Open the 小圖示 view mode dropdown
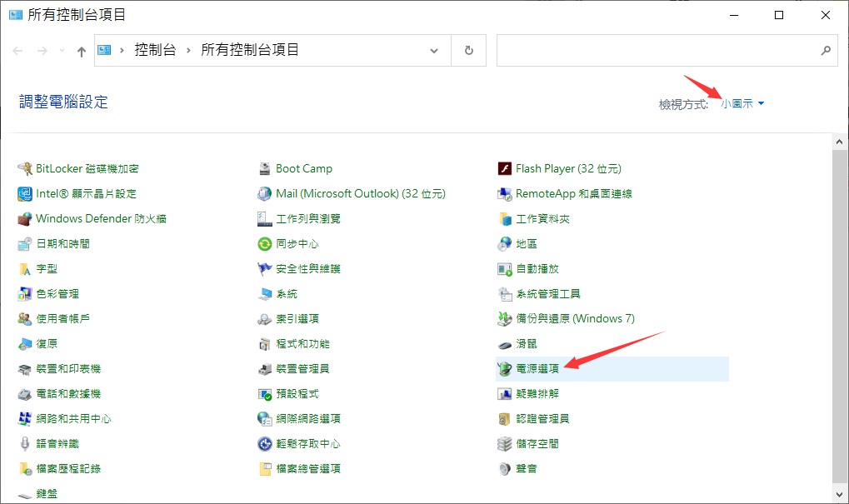 [742, 103]
